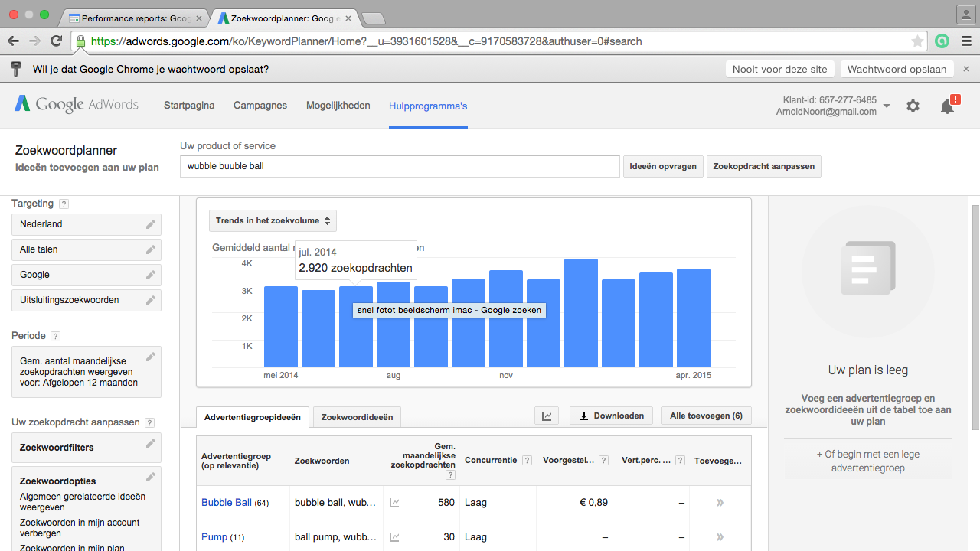Click the browser back arrow
The image size is (980, 551).
click(x=15, y=41)
